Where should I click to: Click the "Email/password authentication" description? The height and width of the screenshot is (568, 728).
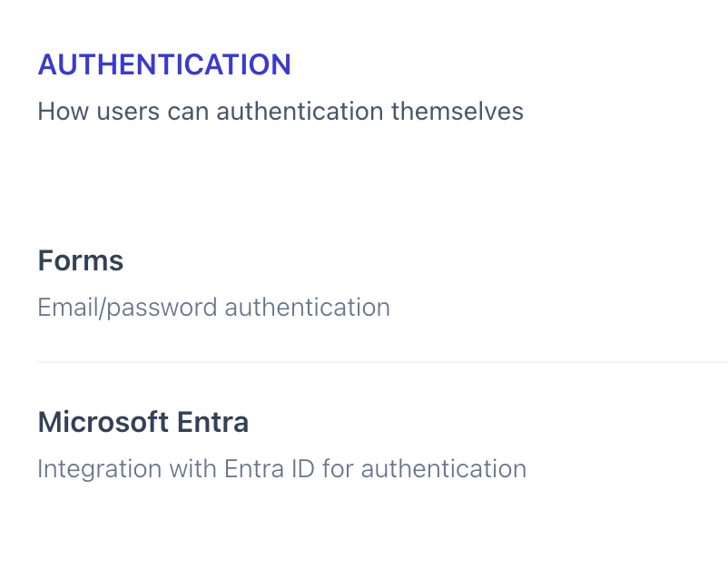coord(213,308)
